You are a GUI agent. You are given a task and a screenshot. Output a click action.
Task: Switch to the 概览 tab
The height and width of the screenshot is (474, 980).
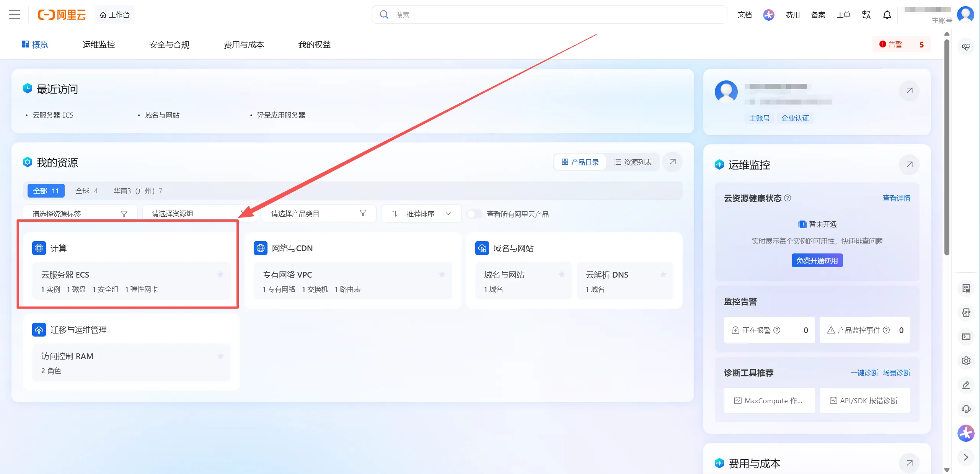[x=35, y=44]
